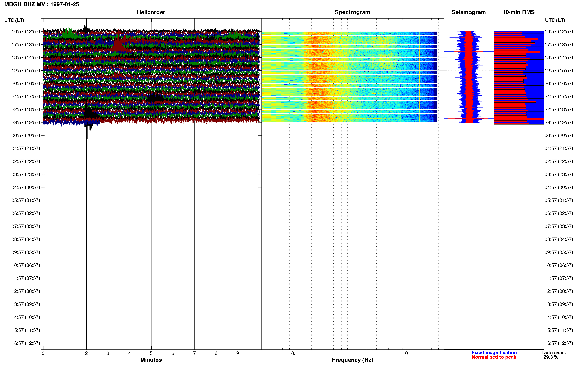Click the 0 tick on the Minutes axis
Image resolution: width=588 pixels, height=368 pixels.
click(43, 353)
